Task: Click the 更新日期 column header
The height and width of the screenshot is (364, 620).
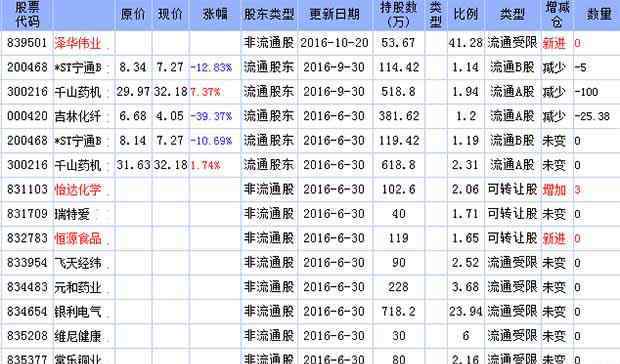Action: [x=335, y=15]
